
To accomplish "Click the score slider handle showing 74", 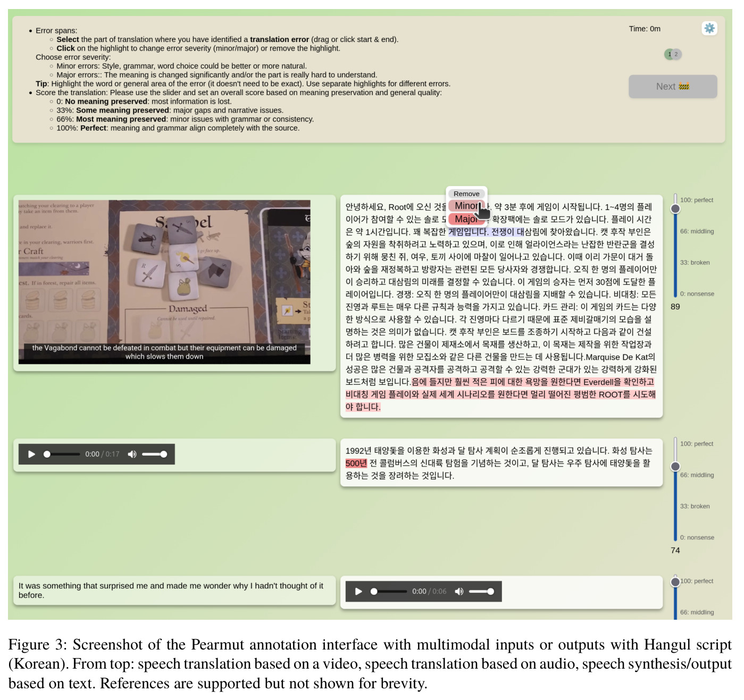I will [x=675, y=467].
